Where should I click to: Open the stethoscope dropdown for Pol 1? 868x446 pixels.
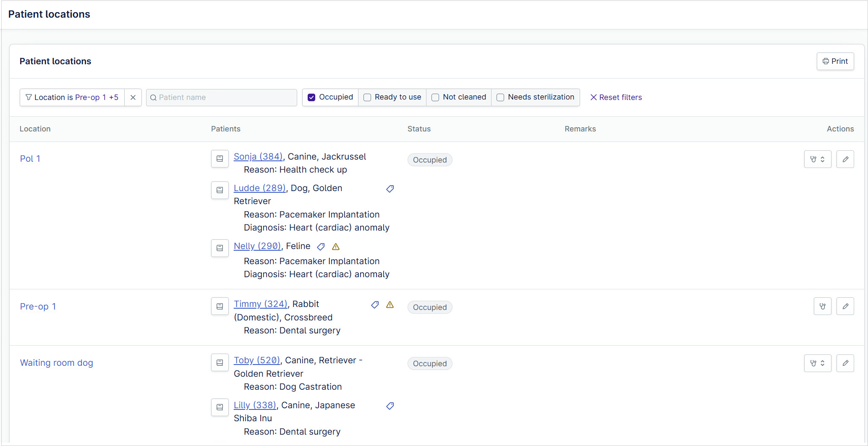(818, 159)
